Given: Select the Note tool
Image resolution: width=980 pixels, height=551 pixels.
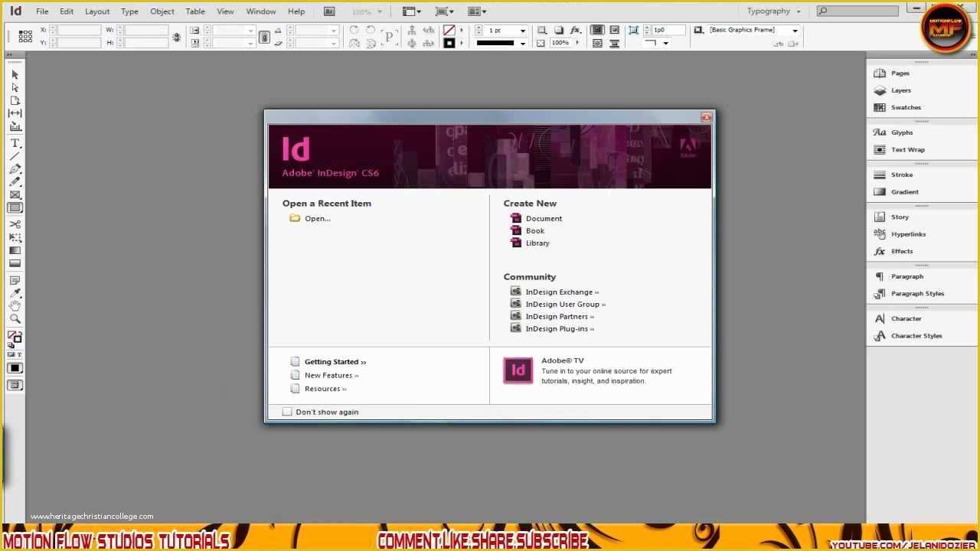Looking at the screenshot, I should click(15, 280).
